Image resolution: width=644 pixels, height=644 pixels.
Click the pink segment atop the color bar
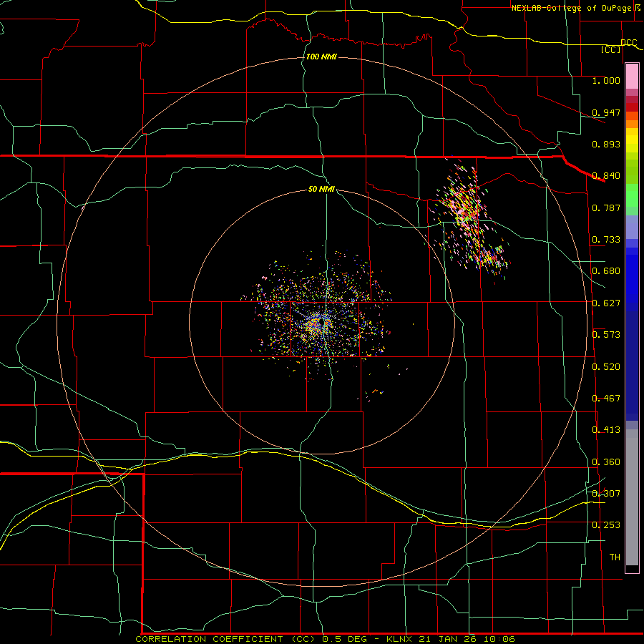point(632,77)
